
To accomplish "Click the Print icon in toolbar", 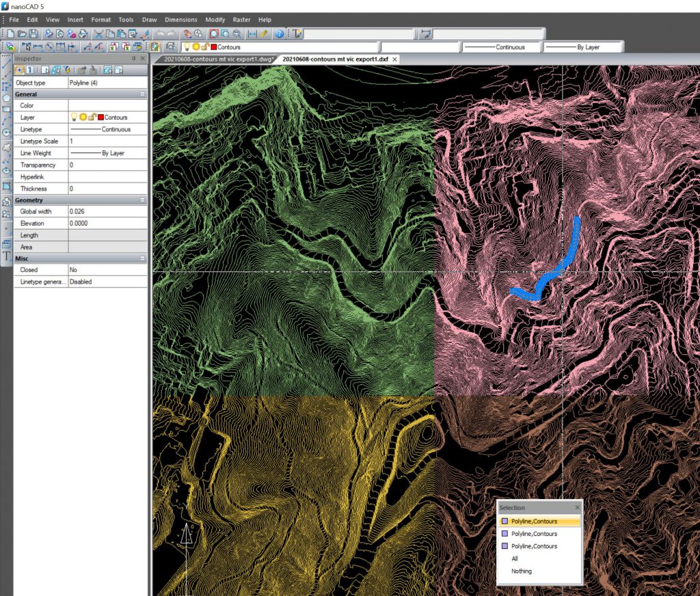I will 49,33.
